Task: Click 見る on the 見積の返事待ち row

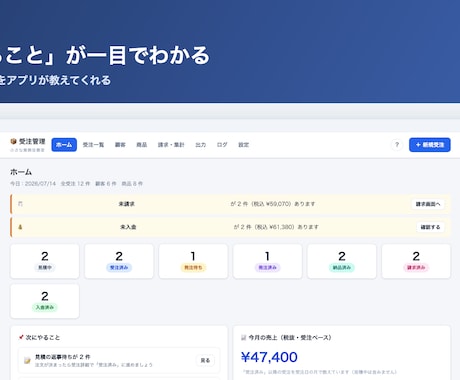Action: tap(205, 360)
